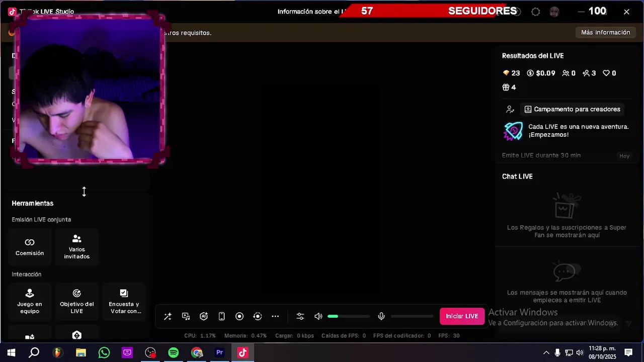Click Memoria usage in status bar

tap(246, 335)
